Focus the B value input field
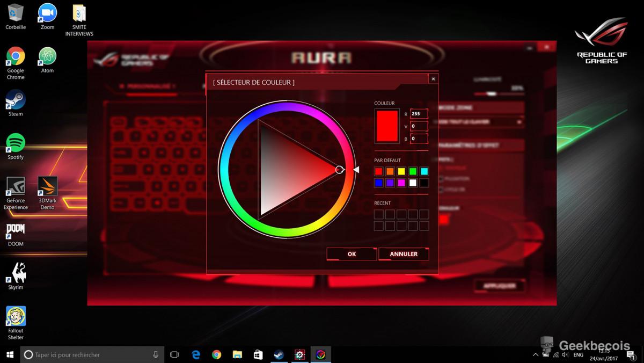Image resolution: width=644 pixels, height=363 pixels. pos(419,139)
